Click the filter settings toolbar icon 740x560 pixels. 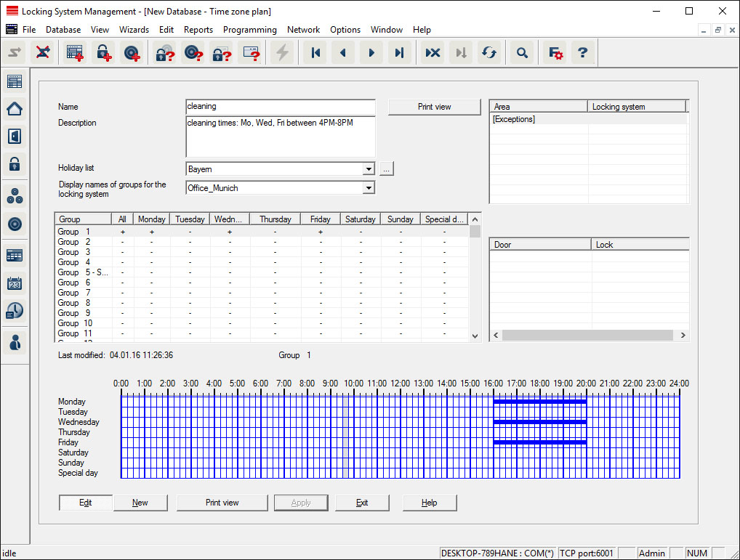point(555,53)
